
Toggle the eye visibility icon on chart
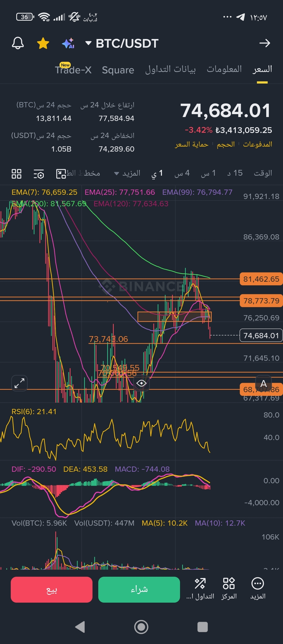[x=141, y=383]
